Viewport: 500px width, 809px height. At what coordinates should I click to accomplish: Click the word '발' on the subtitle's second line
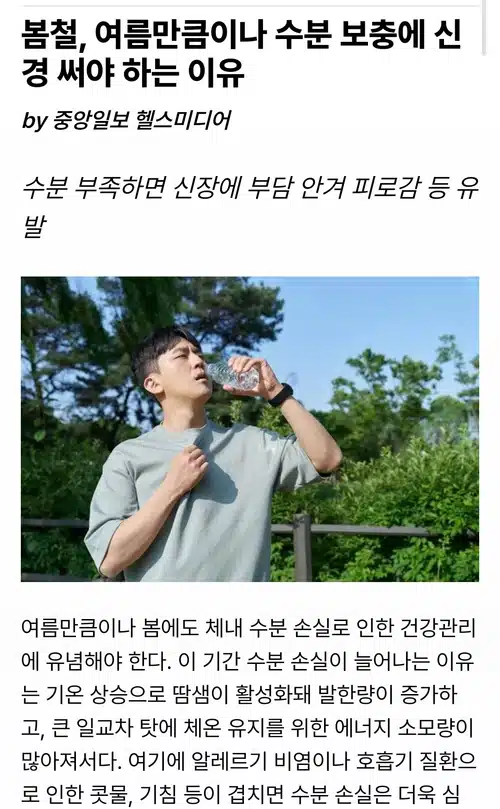tap(35, 226)
